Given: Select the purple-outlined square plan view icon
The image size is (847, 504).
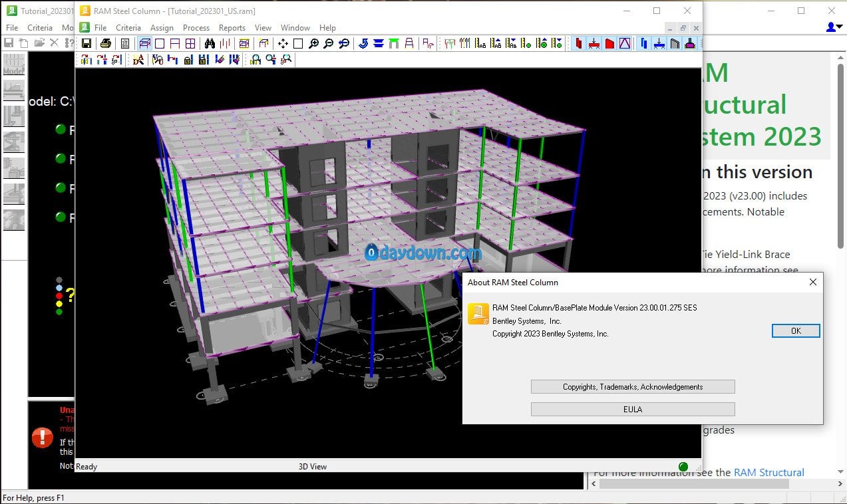Looking at the screenshot, I should pyautogui.click(x=160, y=43).
